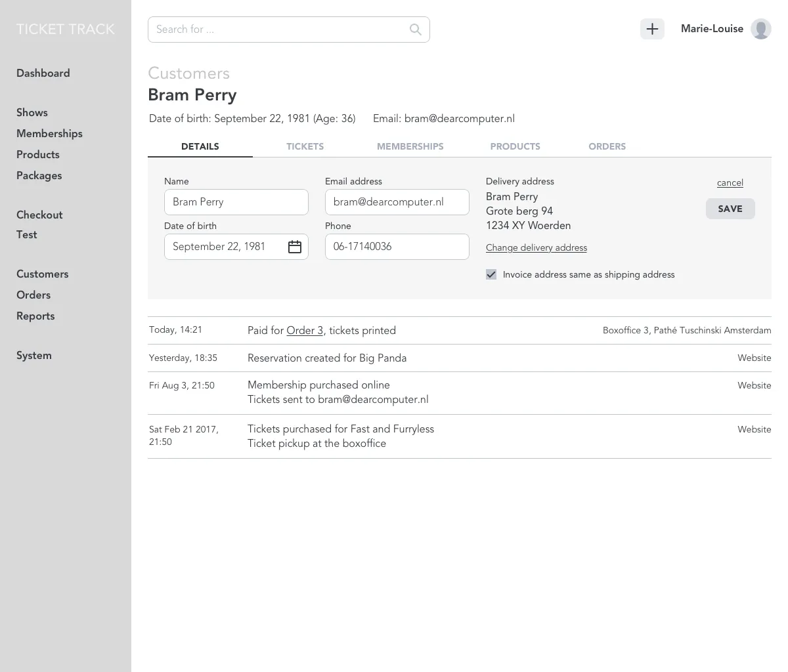Switch to the Orders tab
The height and width of the screenshot is (672, 788).
coord(607,146)
